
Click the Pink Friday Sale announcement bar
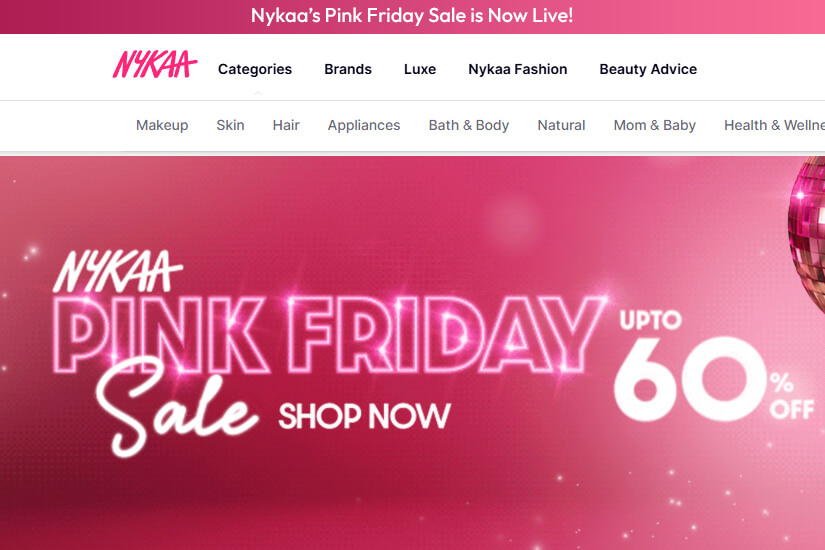click(412, 16)
